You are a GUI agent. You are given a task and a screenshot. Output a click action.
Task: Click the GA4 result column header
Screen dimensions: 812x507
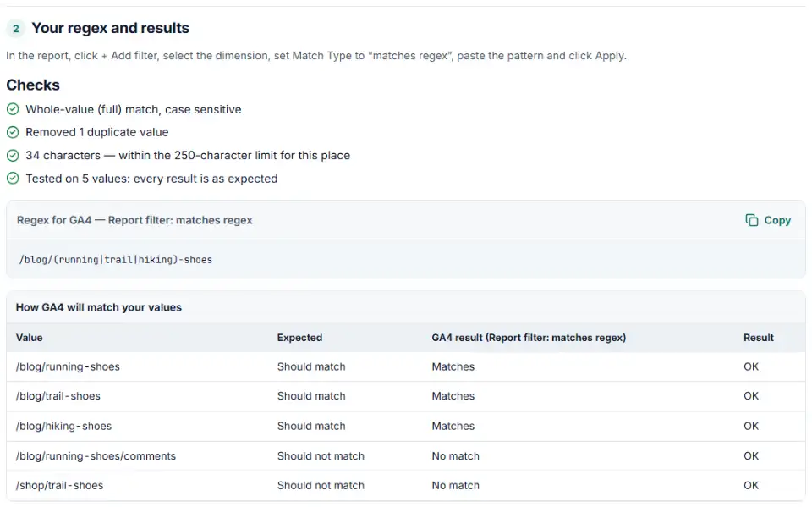click(529, 338)
